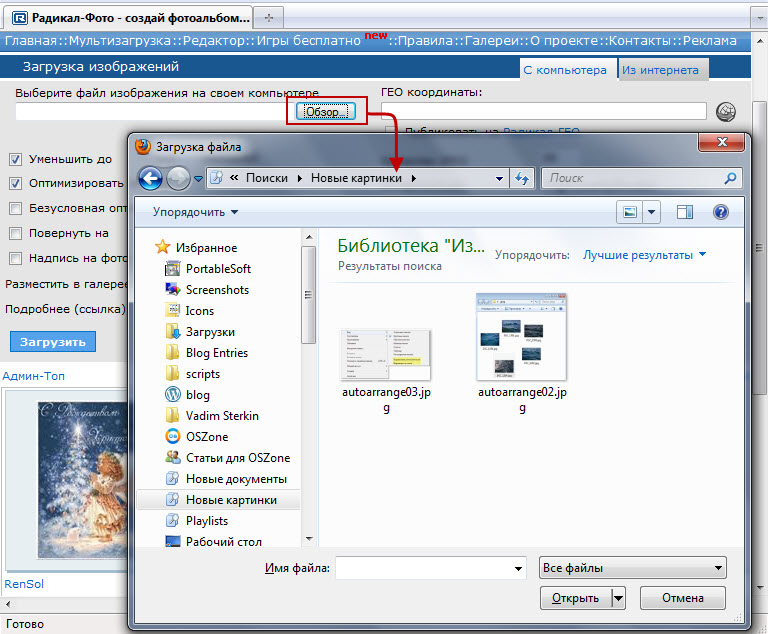Viewport: 768px width, 634px height.
Task: Open the 'Лучшие результаты' sort dropdown
Action: point(644,255)
